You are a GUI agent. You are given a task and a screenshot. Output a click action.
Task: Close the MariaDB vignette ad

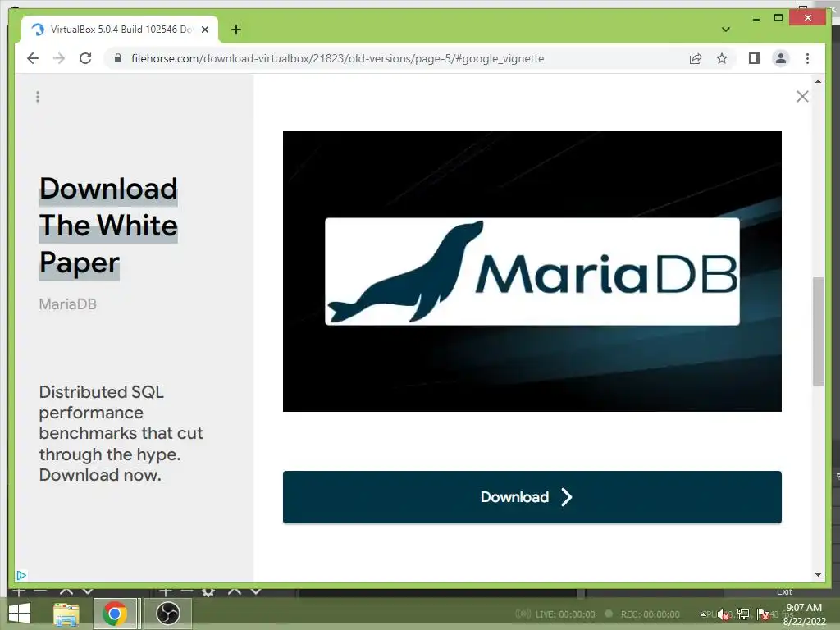[x=802, y=97]
